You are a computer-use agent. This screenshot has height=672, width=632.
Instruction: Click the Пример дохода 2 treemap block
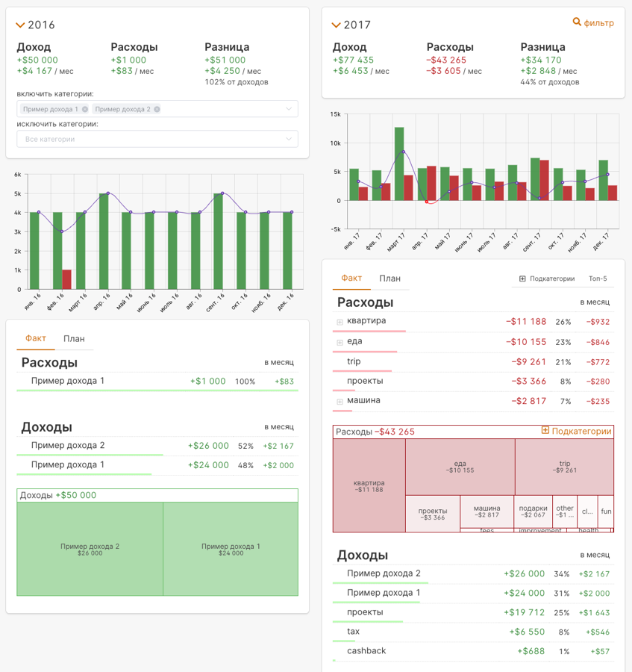coord(90,549)
